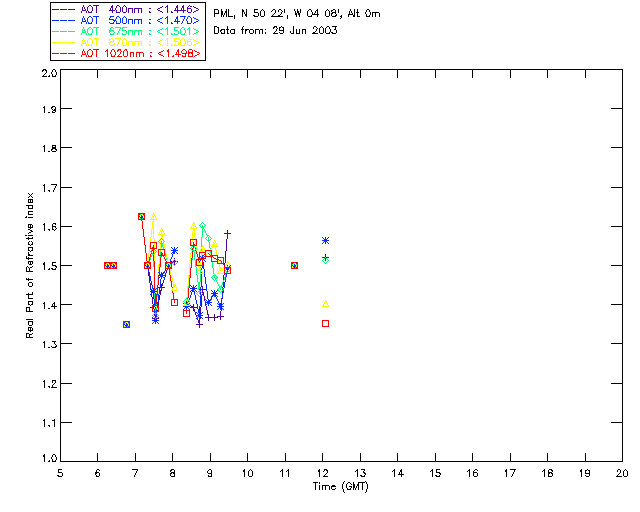Click x-axis tick label '5'

pos(60,473)
